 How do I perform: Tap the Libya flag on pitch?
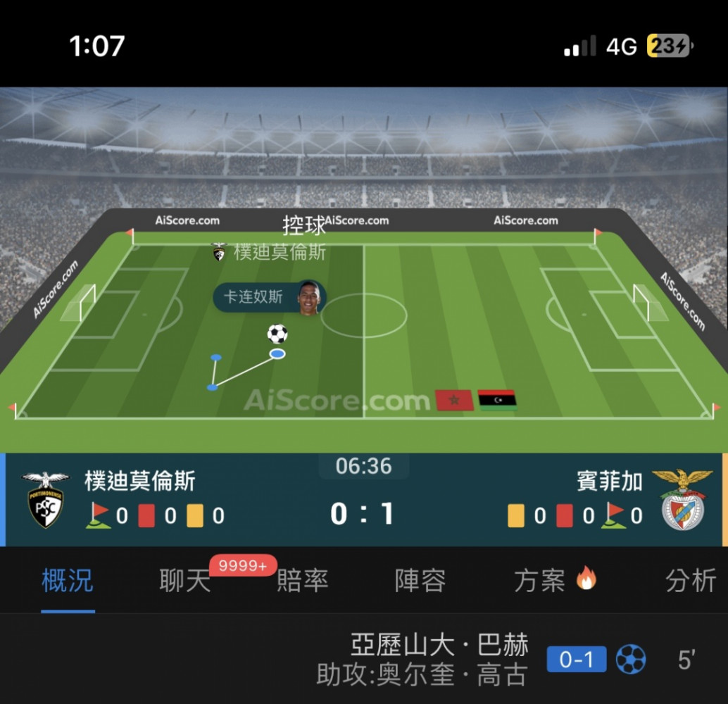(x=497, y=400)
